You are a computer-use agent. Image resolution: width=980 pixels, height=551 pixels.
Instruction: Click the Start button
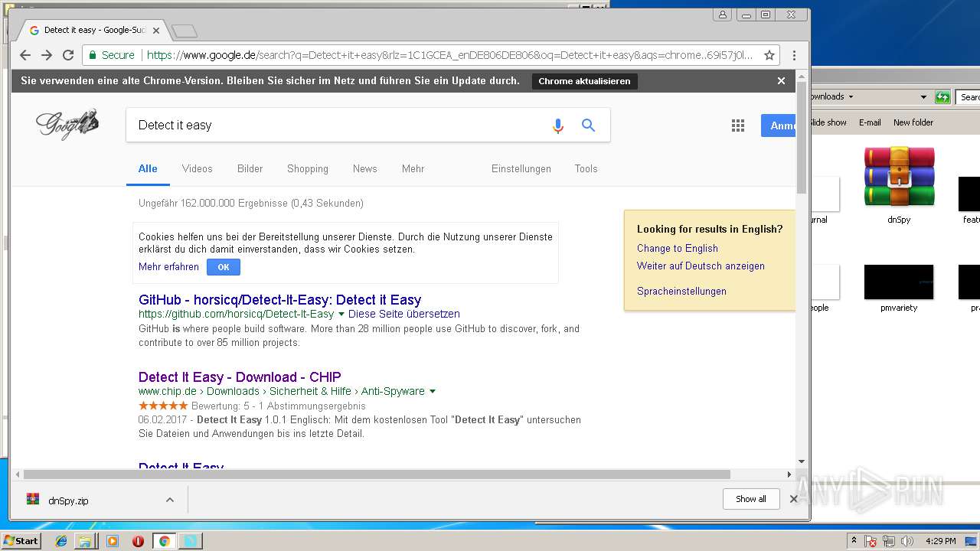click(x=21, y=541)
